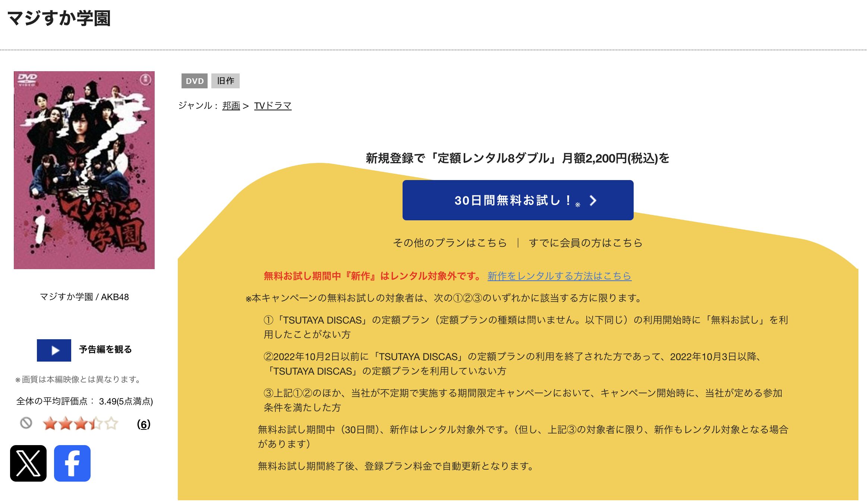Share this title on X
Image resolution: width=867 pixels, height=504 pixels.
[28, 463]
